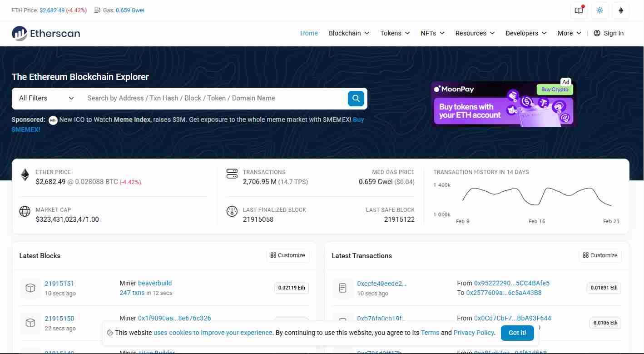Viewport: 644px width, 354px height.
Task: Open 'uses cookies to improve your experience' link
Action: point(213,333)
